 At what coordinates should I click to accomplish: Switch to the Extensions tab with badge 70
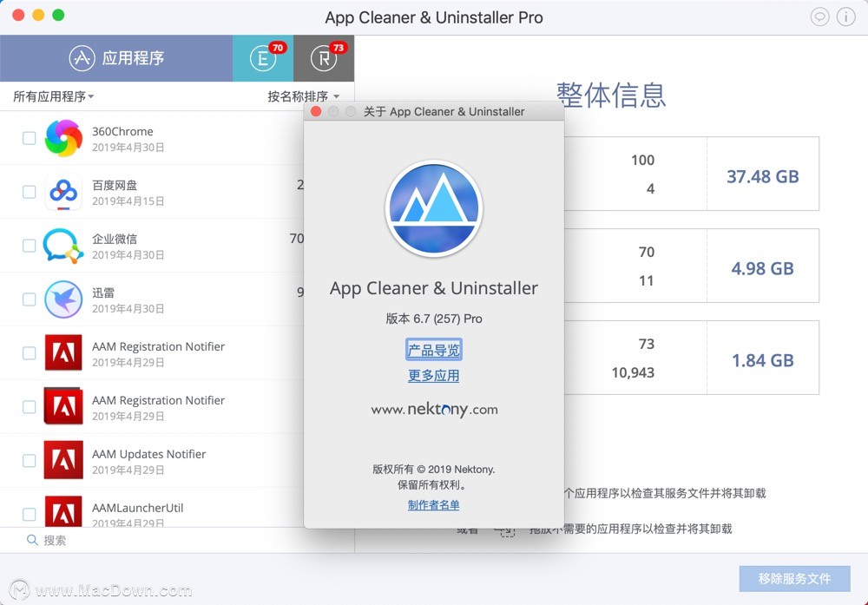[263, 58]
